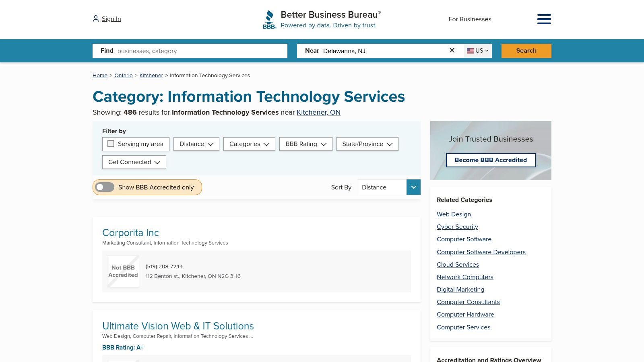Open the Corporita Inc business listing
Image resolution: width=644 pixels, height=362 pixels.
[x=130, y=233]
